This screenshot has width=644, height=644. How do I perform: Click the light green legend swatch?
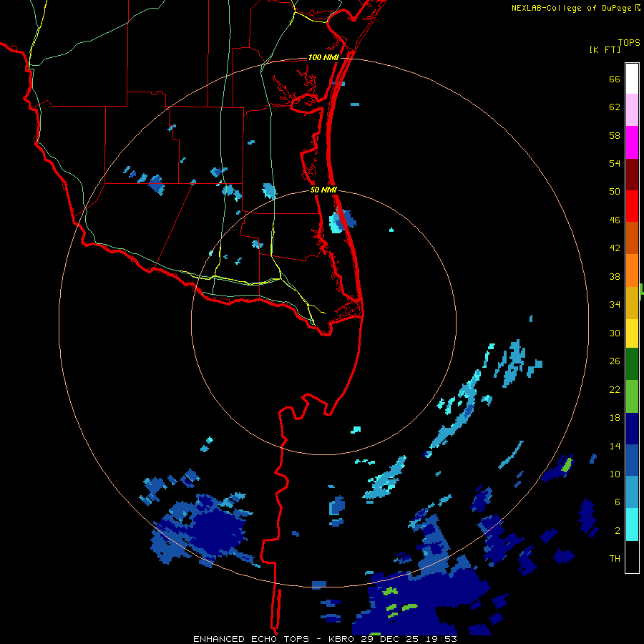[x=632, y=396]
